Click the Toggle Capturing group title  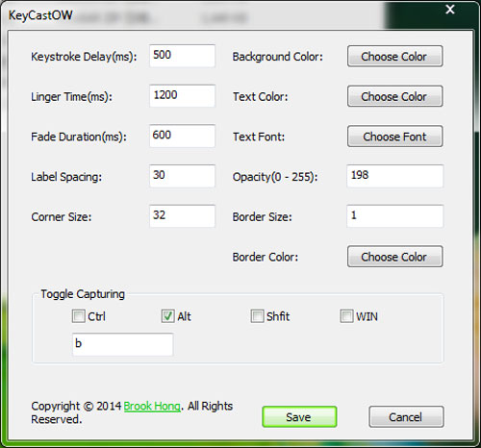(x=83, y=294)
